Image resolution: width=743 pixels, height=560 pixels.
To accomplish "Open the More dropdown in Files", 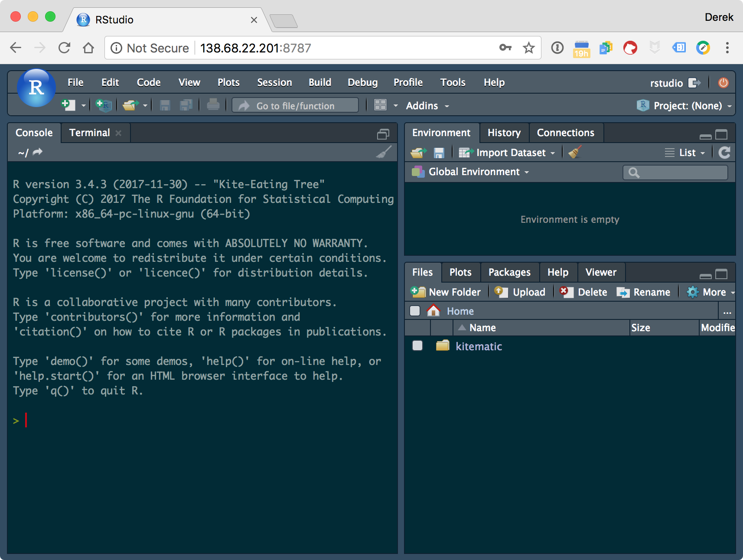I will click(710, 292).
